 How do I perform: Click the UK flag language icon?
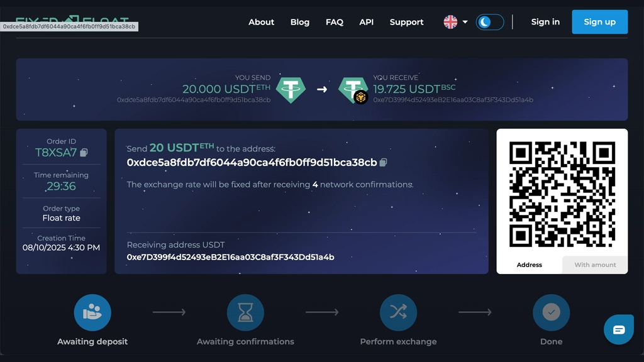(x=450, y=22)
